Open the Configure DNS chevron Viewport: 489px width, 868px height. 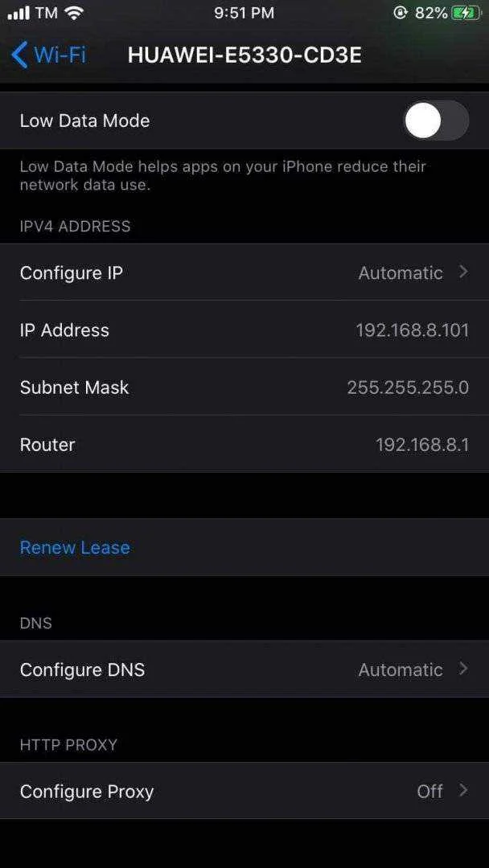click(464, 669)
